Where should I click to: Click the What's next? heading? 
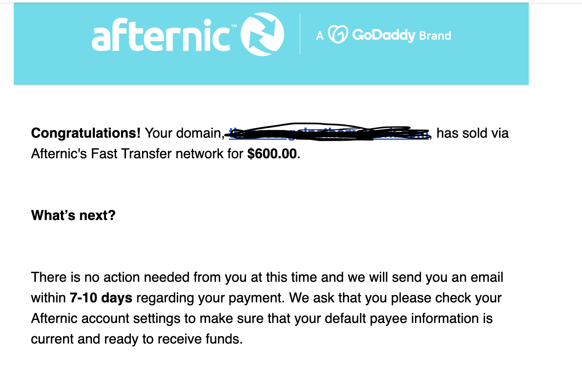[73, 215]
